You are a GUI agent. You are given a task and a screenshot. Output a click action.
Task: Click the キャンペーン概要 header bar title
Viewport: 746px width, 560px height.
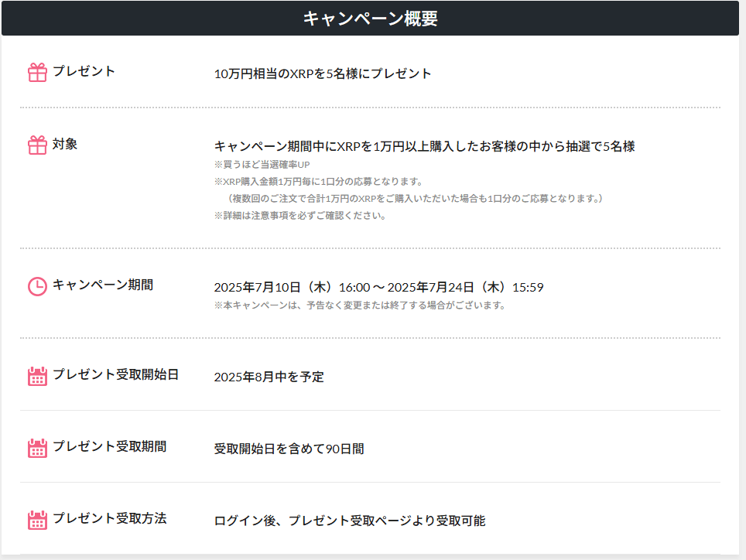click(370, 19)
